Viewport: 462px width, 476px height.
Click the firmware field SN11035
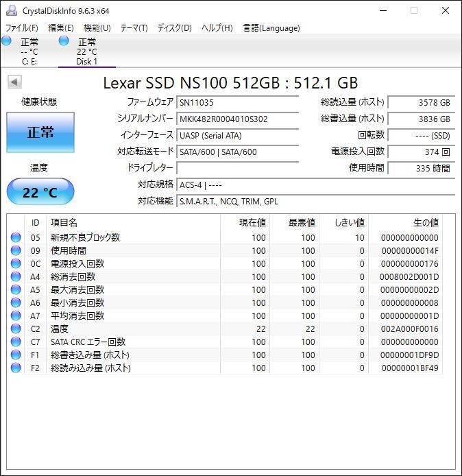tap(238, 103)
